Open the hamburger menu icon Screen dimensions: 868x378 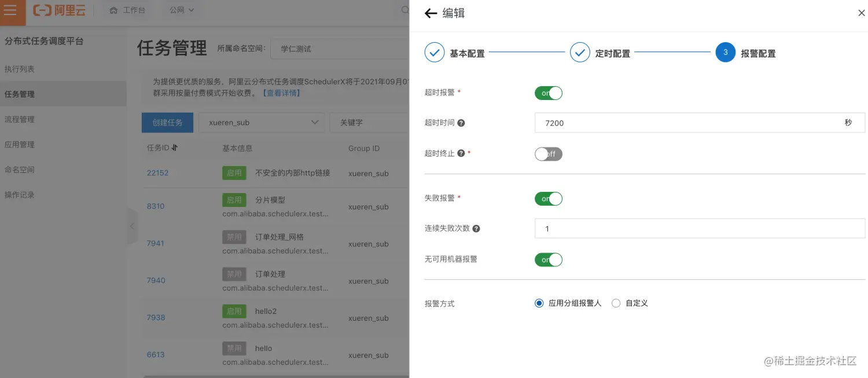[x=10, y=10]
